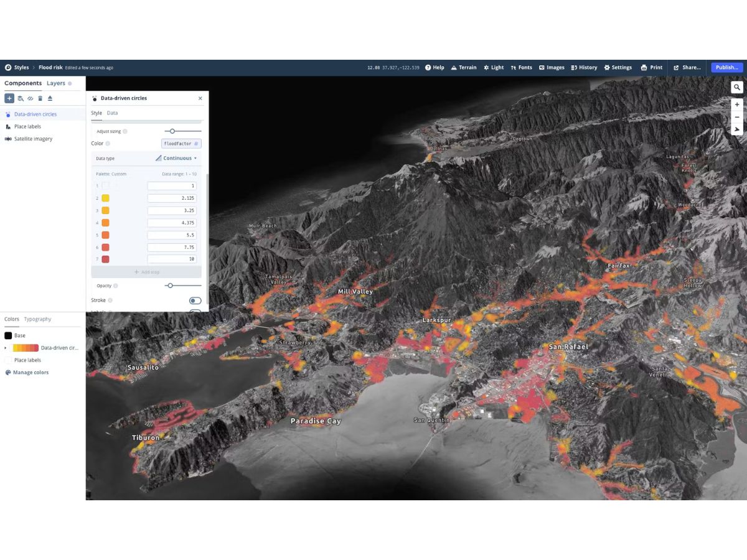The image size is (747, 560).
Task: Click the Add stop button
Action: (x=146, y=272)
